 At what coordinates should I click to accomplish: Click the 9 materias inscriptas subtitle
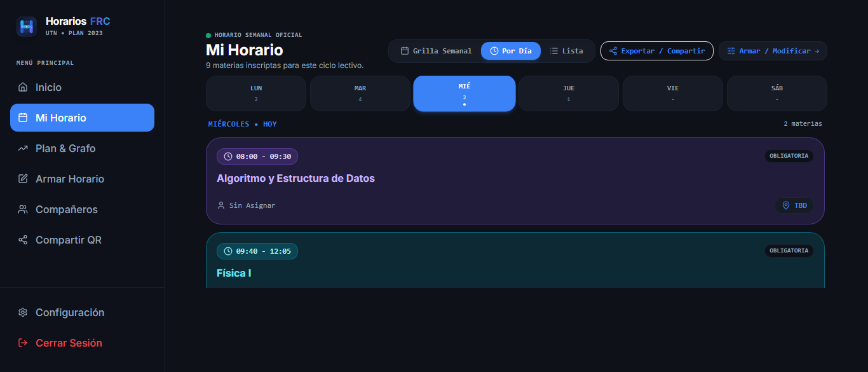(x=285, y=65)
